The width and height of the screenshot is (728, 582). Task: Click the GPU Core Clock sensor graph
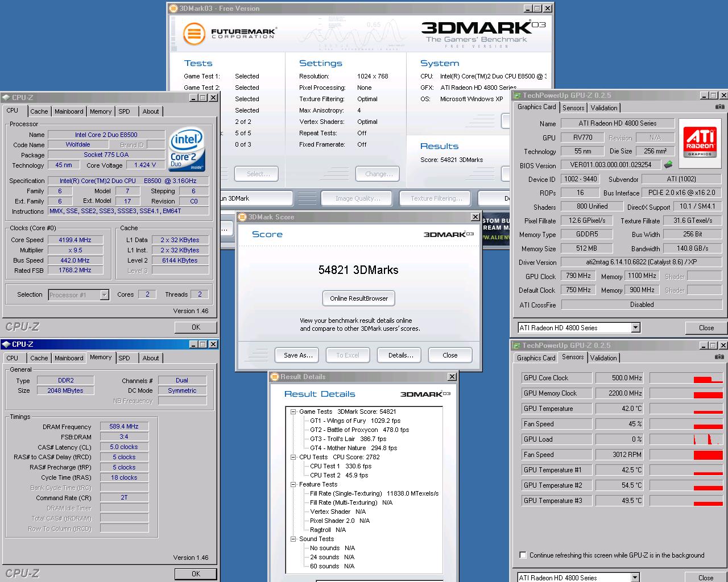[x=686, y=378]
